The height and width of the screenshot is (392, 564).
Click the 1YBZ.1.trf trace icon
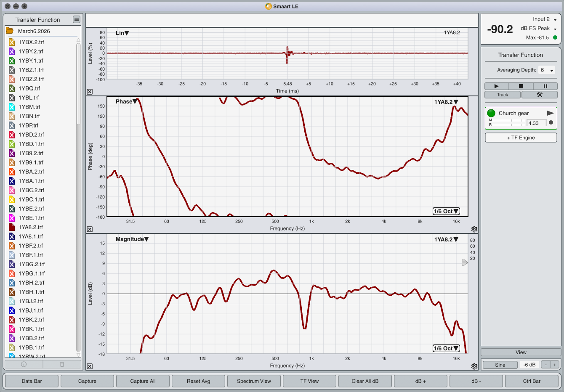pyautogui.click(x=12, y=70)
